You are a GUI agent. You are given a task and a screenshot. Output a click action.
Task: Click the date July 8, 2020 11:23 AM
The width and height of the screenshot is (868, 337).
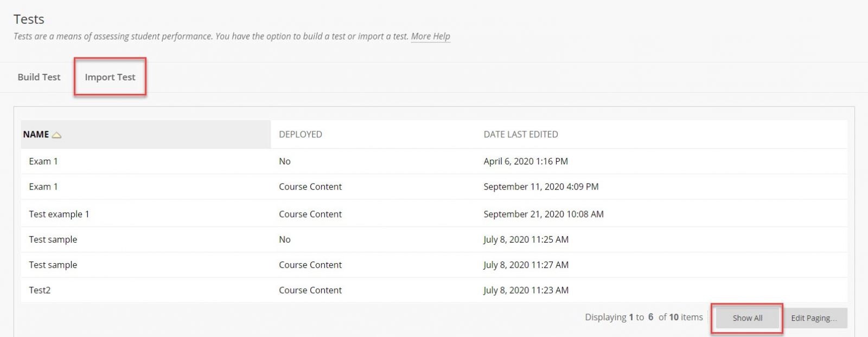pos(526,290)
